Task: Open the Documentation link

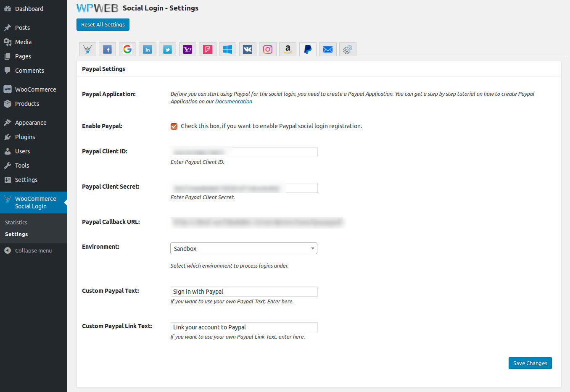Action: point(233,102)
